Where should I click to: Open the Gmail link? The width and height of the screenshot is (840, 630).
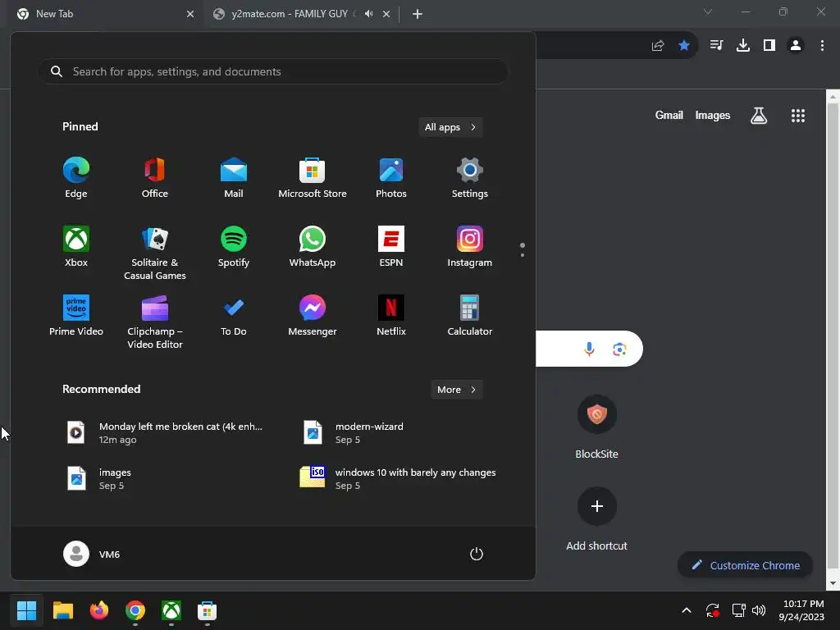tap(669, 115)
